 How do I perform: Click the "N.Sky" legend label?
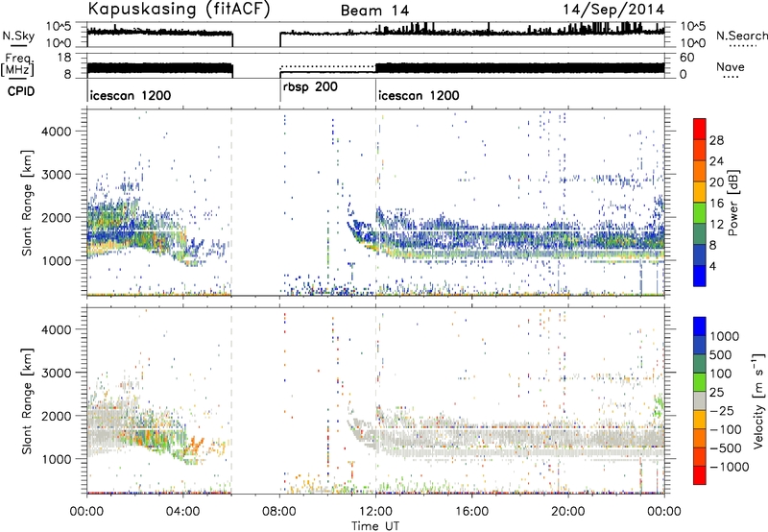click(18, 36)
